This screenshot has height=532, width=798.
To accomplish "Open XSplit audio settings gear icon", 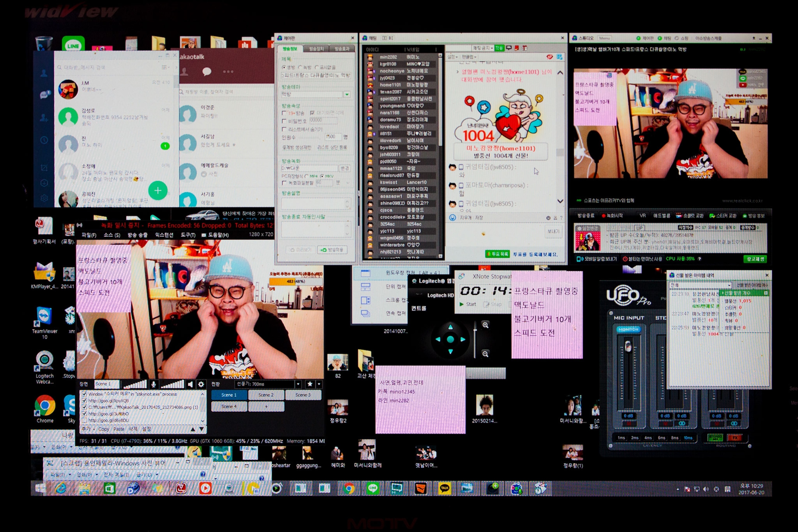I will [x=201, y=384].
